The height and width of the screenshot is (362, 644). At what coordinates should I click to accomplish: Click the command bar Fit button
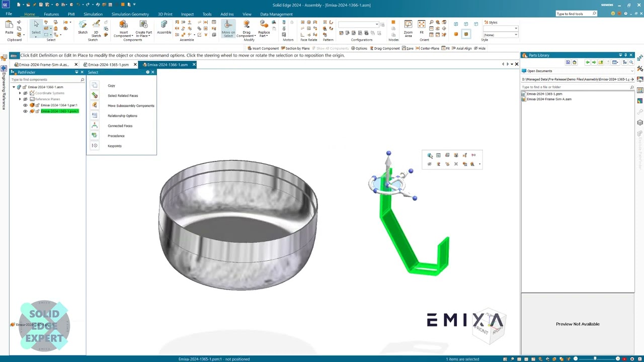coord(446,48)
